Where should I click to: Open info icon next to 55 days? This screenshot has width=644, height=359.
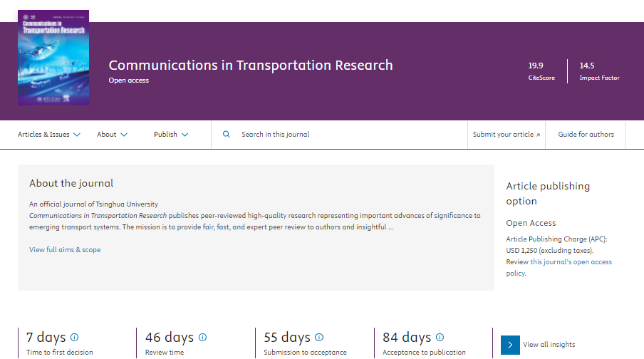(319, 337)
